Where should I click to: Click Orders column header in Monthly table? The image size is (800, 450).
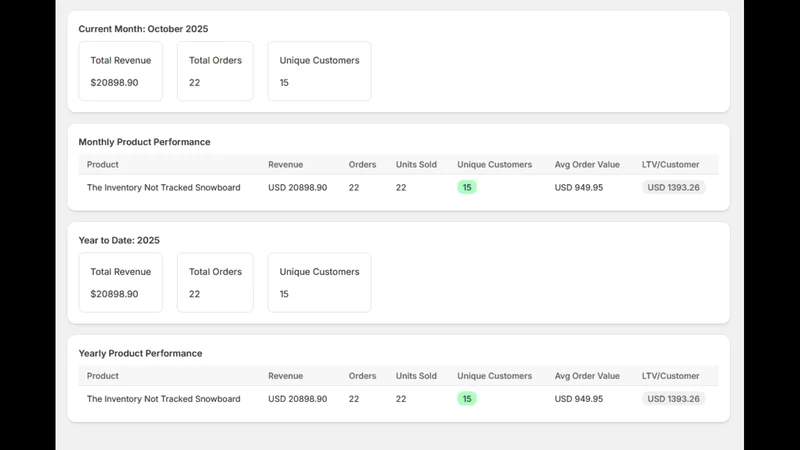pyautogui.click(x=362, y=164)
